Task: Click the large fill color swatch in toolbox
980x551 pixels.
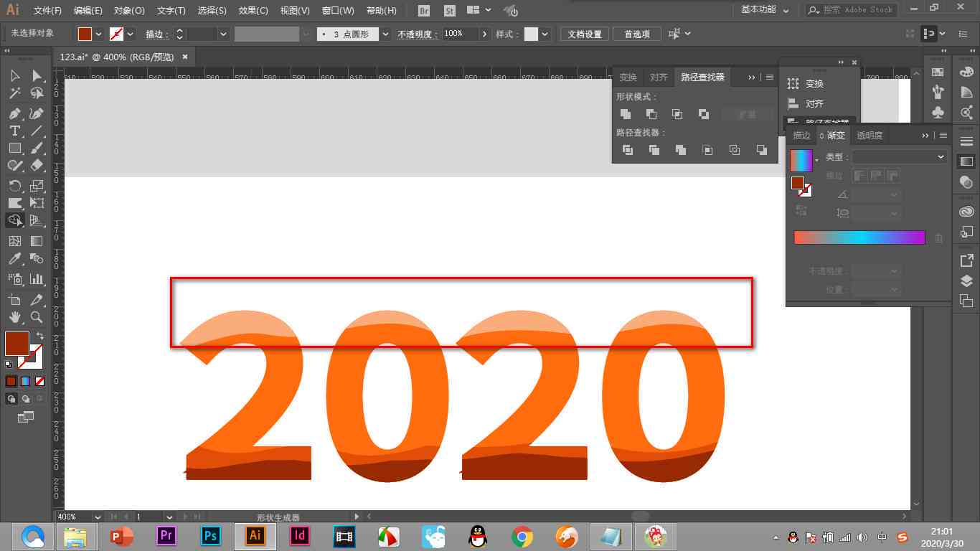Action: pyautogui.click(x=17, y=344)
